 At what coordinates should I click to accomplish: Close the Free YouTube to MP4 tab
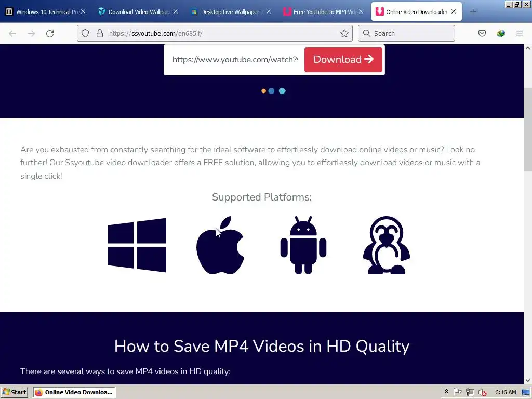361,11
